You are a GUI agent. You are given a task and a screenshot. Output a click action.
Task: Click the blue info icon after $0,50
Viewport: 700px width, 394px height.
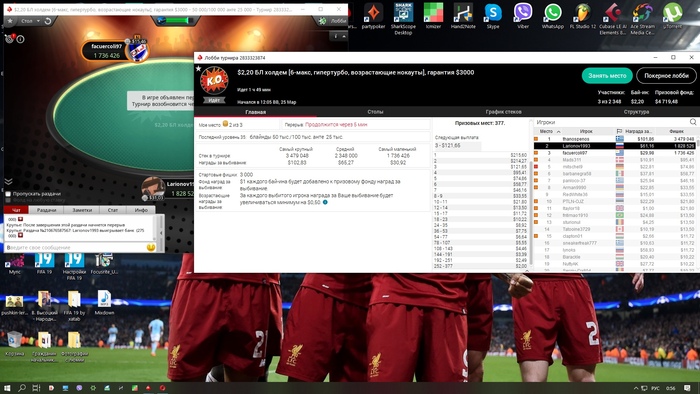coord(325,203)
